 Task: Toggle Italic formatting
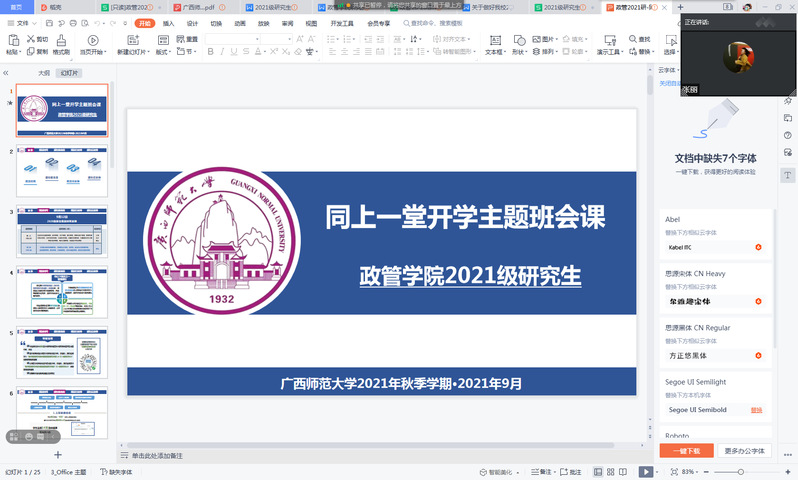click(222, 51)
